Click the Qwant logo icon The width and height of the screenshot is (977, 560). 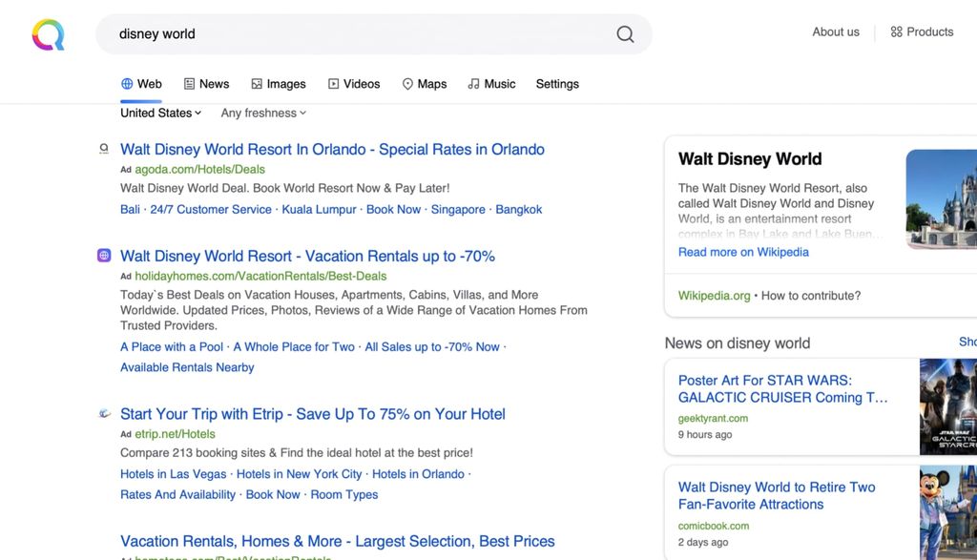coord(48,34)
